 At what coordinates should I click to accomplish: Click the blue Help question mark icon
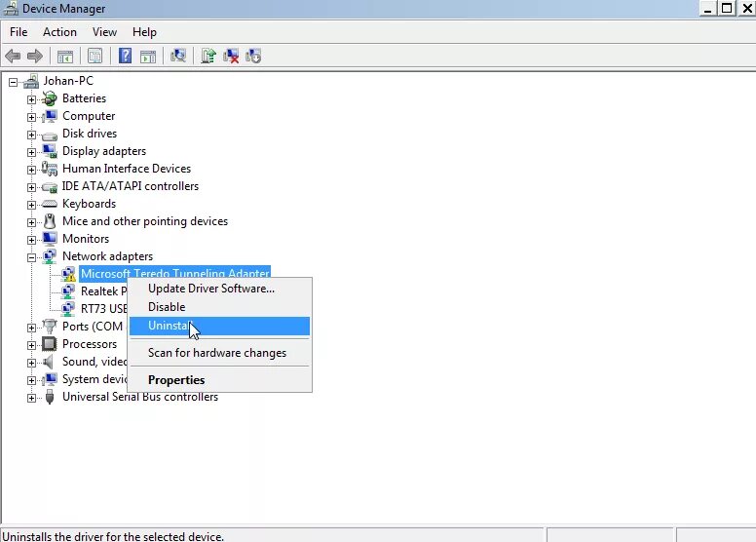point(125,56)
